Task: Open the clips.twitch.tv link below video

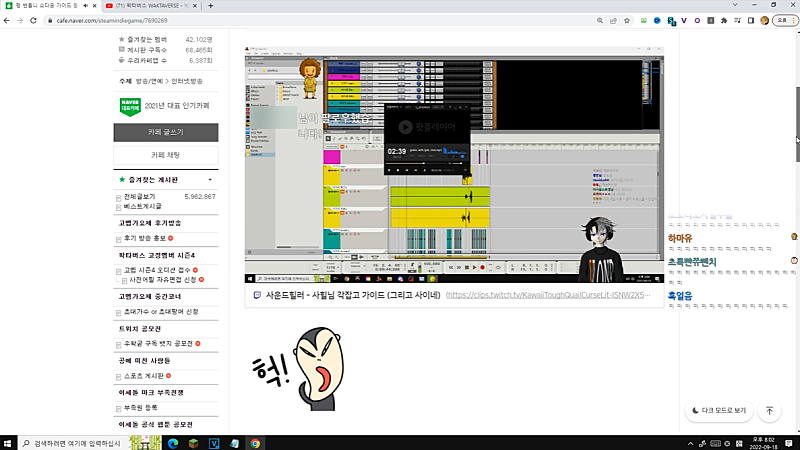Action: click(548, 295)
